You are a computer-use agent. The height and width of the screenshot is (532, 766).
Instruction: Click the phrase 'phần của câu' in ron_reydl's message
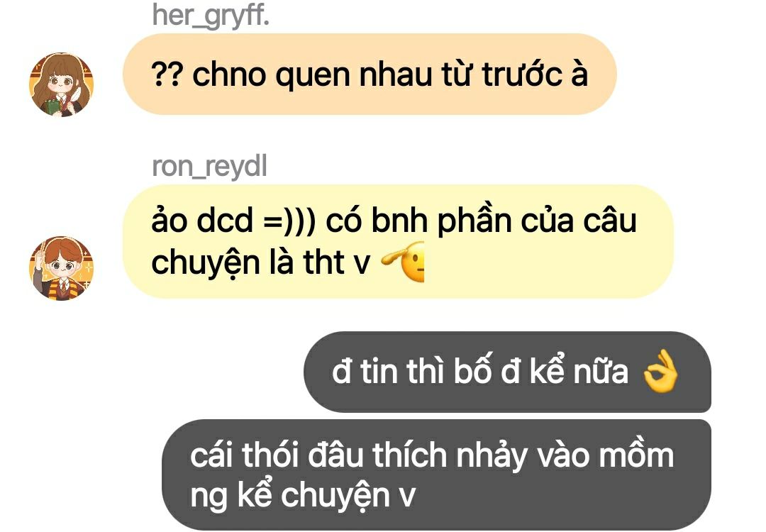(x=536, y=221)
